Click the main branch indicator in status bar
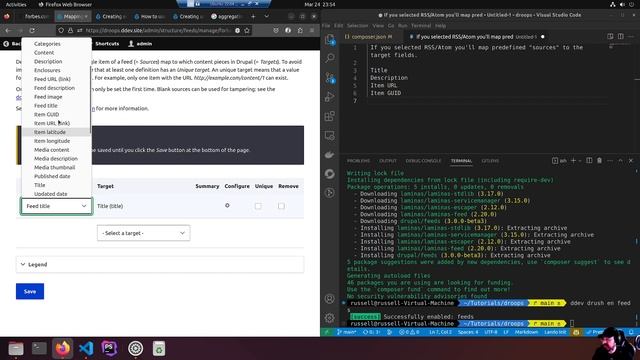 [347, 332]
